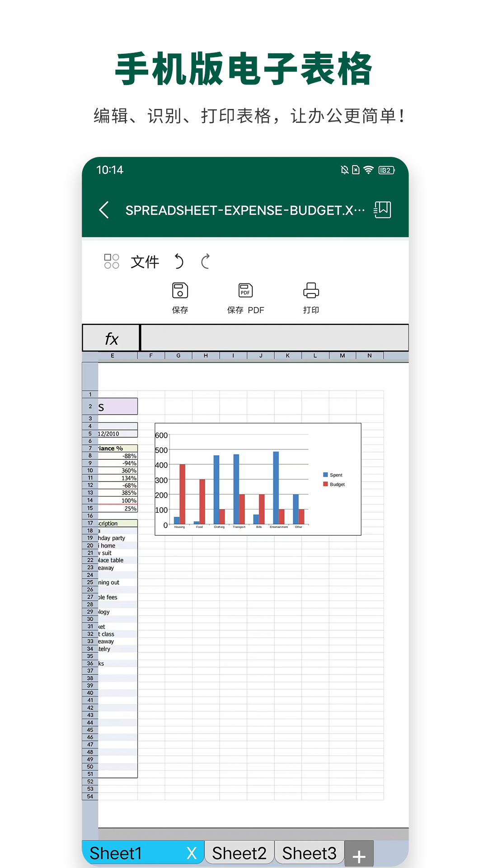Screen dimensions: 488x868
Task: Select row 10 header
Action: (x=90, y=471)
